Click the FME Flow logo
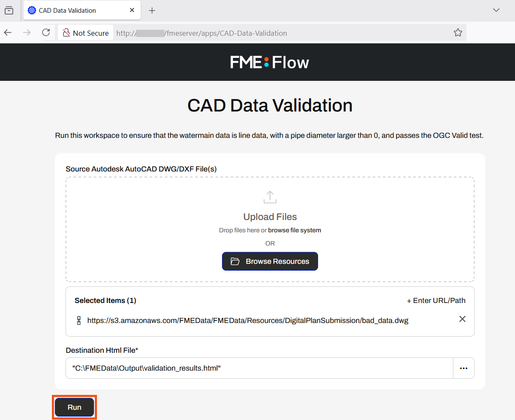The height and width of the screenshot is (420, 515). pos(270,63)
